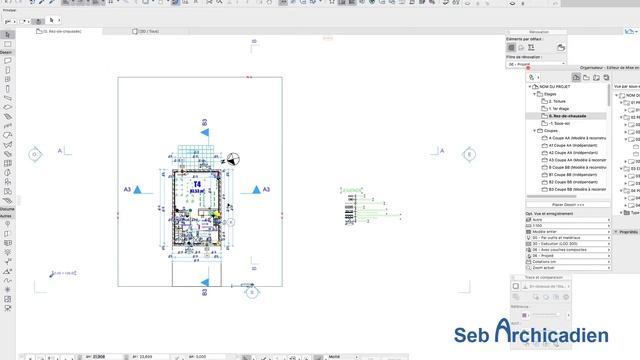This screenshot has height=360, width=640.
Task: Click the first renovation default-elements icon
Action: coord(511,48)
